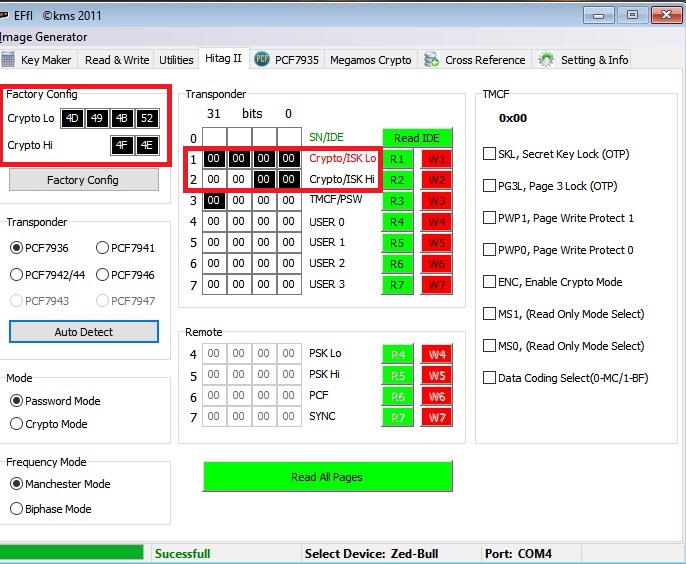Click the Read All Pages button
This screenshot has width=686, height=564.
pos(327,477)
